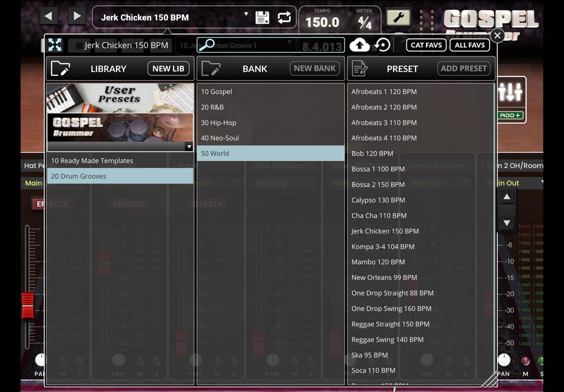Close the preset browser overlay

tap(498, 35)
